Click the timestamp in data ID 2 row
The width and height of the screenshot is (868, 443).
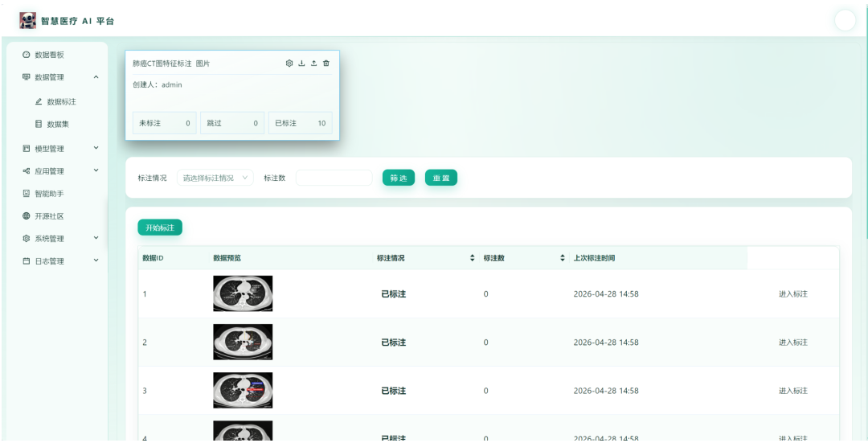tap(606, 343)
